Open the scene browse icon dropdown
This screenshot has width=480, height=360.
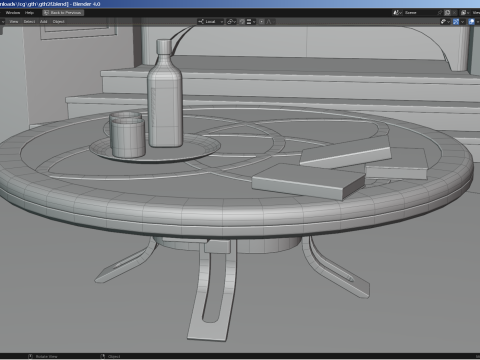[x=397, y=13]
